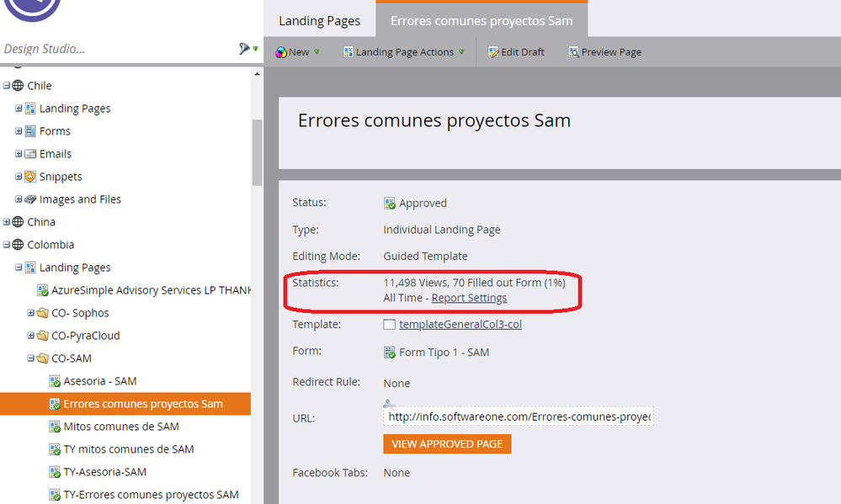The height and width of the screenshot is (504, 841).
Task: Click the Images and Files icon
Action: 30,199
